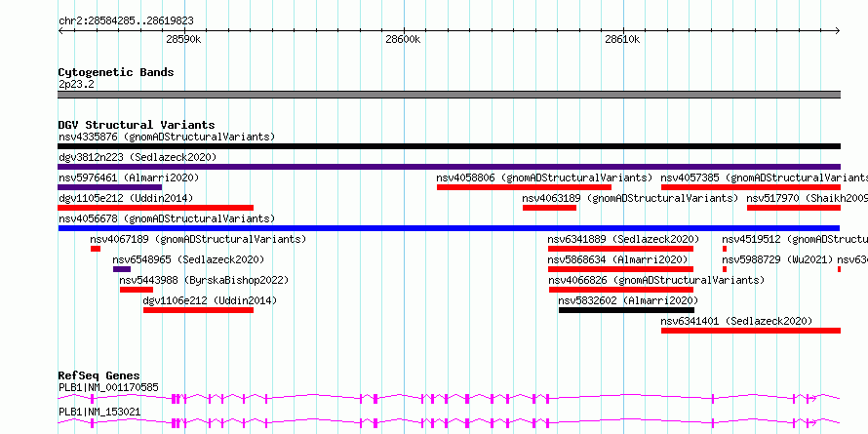Click the black nsv5832602 Almarri2020 bar

pyautogui.click(x=626, y=310)
